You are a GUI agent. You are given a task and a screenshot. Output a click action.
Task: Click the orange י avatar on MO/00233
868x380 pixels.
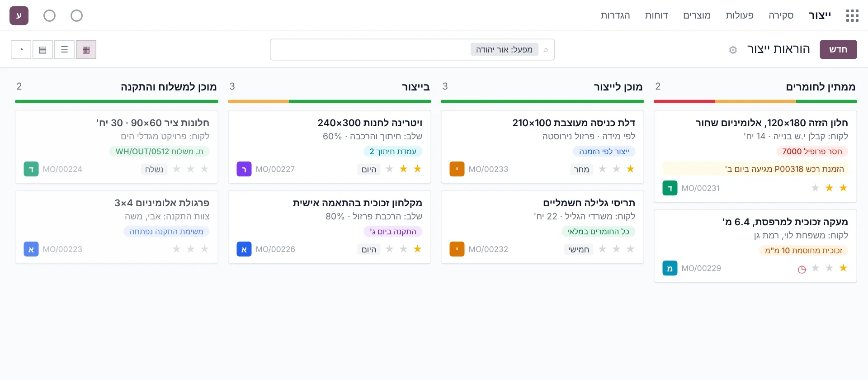457,169
